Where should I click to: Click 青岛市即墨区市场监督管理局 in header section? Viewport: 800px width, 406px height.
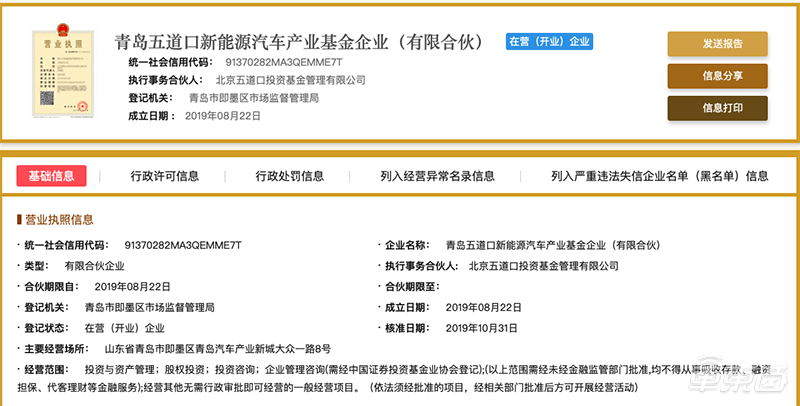pyautogui.click(x=254, y=98)
